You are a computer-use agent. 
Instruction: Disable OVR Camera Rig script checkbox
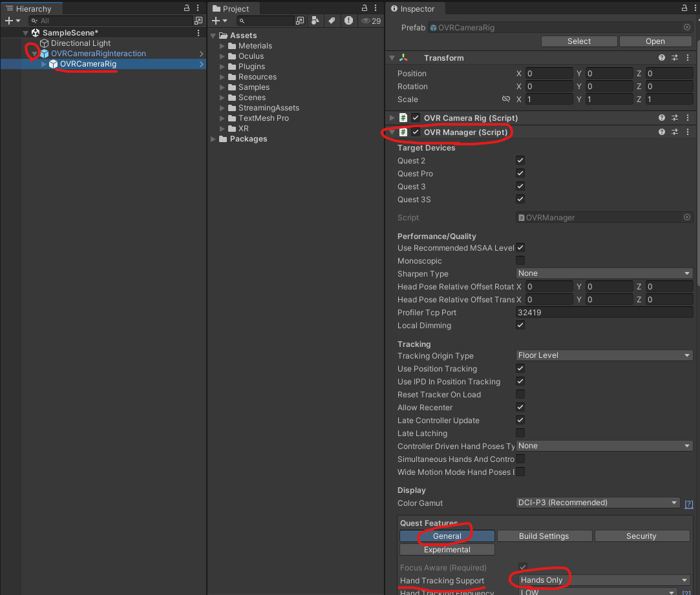[x=416, y=118]
